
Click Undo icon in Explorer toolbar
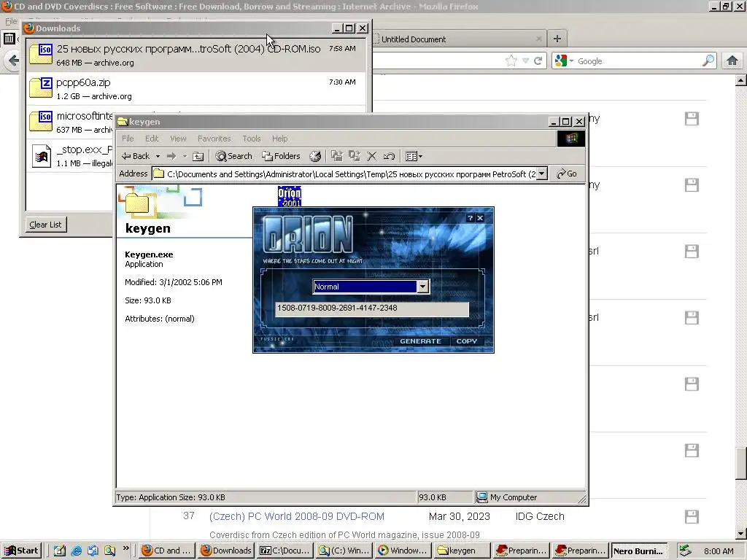pos(389,156)
